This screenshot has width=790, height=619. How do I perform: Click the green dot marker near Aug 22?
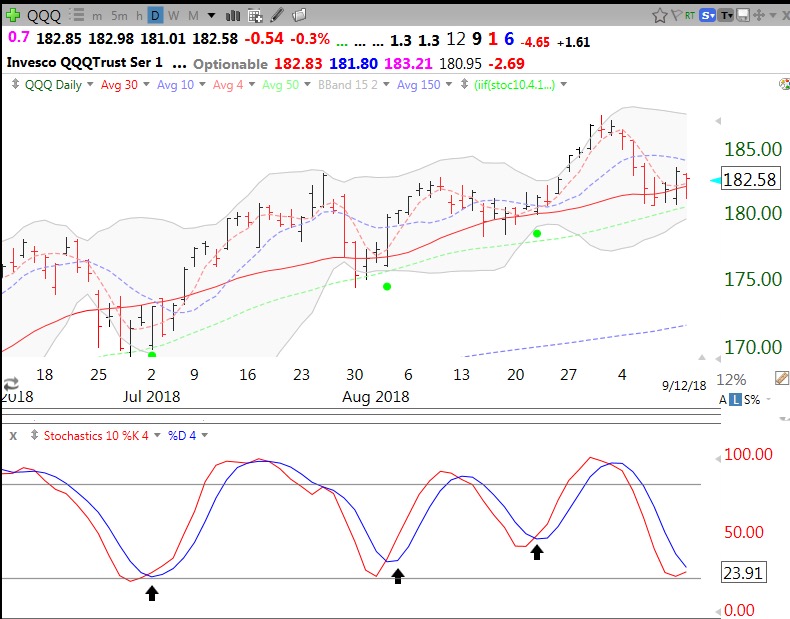[537, 233]
